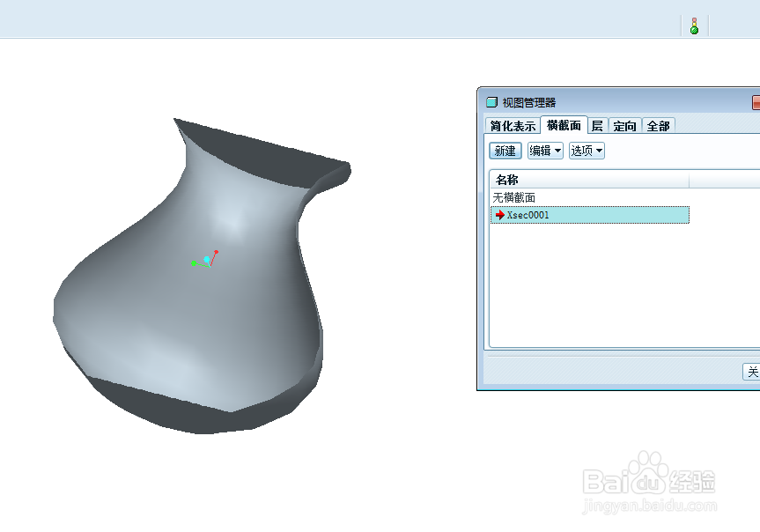Click the traffic light regeneration status icon
Viewport: 760px width, 532px height.
tap(694, 26)
